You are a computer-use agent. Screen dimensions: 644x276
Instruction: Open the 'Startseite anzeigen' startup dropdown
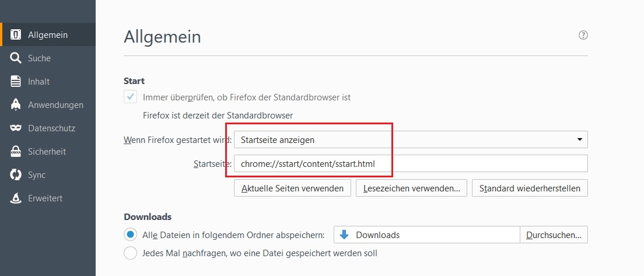[411, 140]
